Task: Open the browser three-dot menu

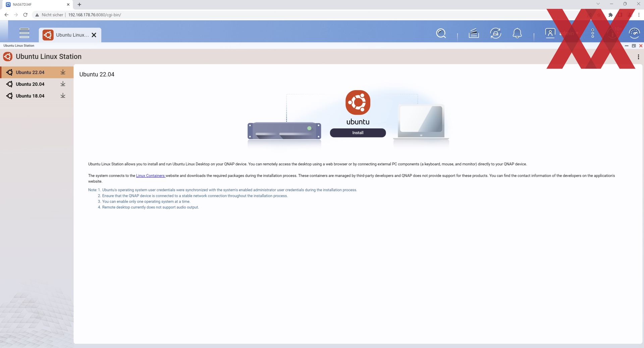Action: [639, 15]
